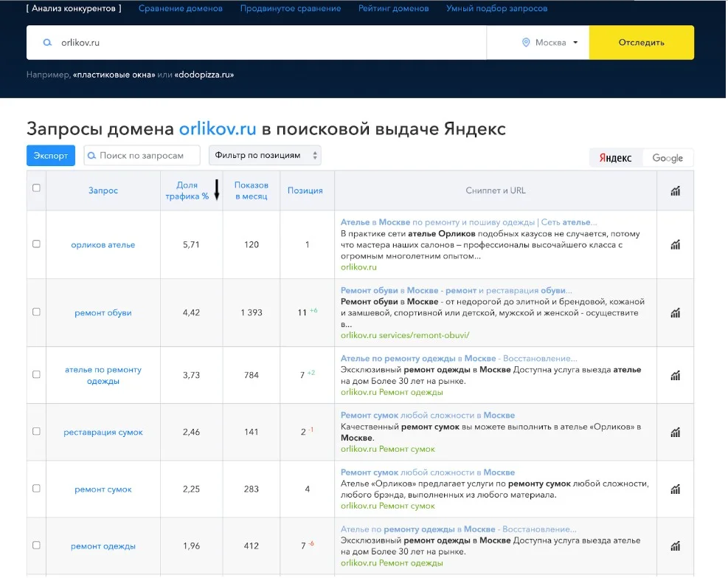
Task: Check the ремонт обуви row checkbox
Action: (x=36, y=312)
